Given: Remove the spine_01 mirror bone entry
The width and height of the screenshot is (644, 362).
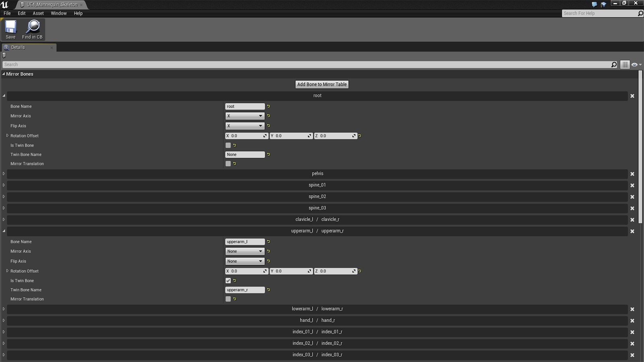Looking at the screenshot, I should tap(632, 185).
